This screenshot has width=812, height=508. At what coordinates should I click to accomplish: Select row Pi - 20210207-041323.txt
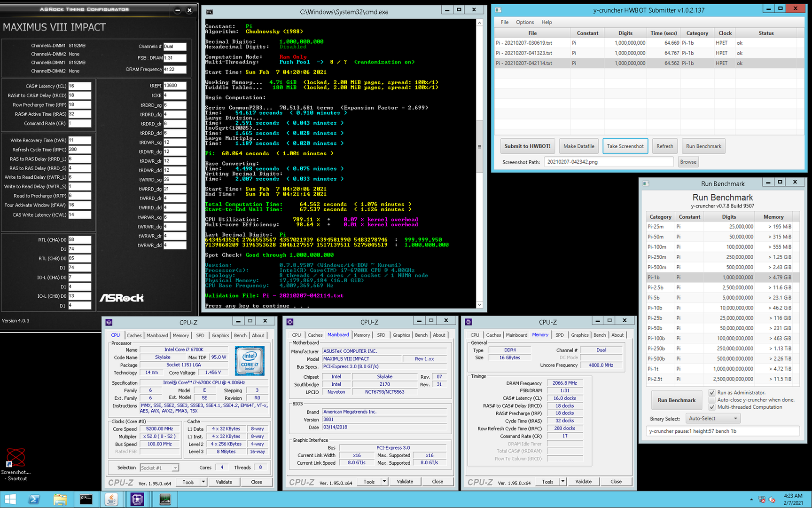649,53
